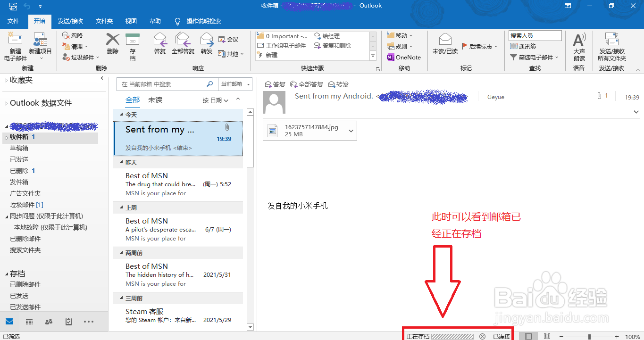Switch to the 发送/接收 ribbon tab
Viewport: 644px width, 340px height.
(70, 21)
